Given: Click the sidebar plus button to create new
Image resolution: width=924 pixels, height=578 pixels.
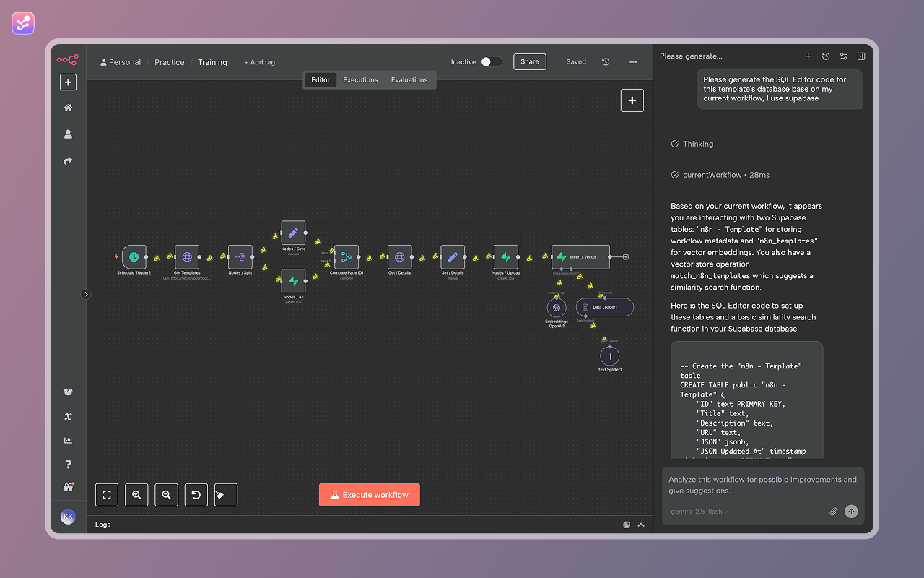Looking at the screenshot, I should pos(68,82).
